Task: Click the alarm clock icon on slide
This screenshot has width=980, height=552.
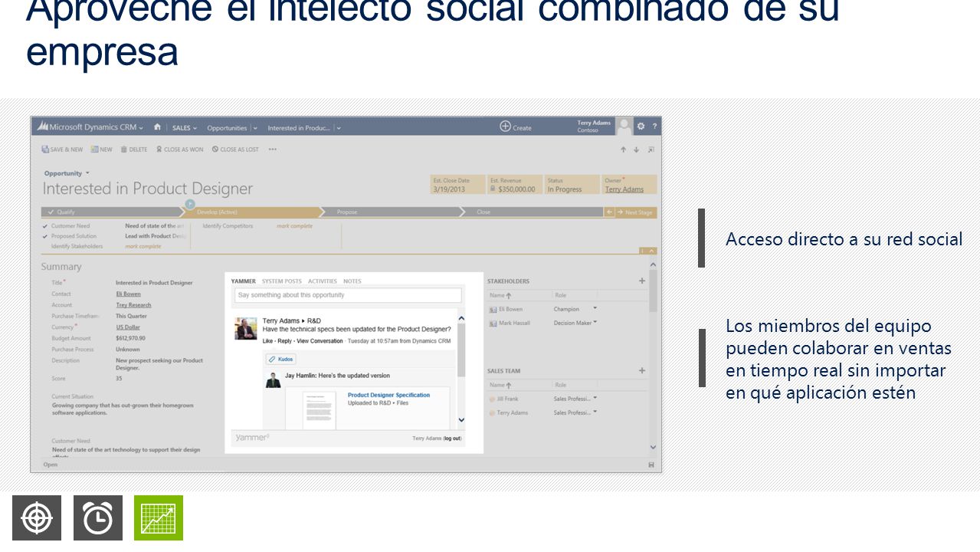Action: (98, 518)
